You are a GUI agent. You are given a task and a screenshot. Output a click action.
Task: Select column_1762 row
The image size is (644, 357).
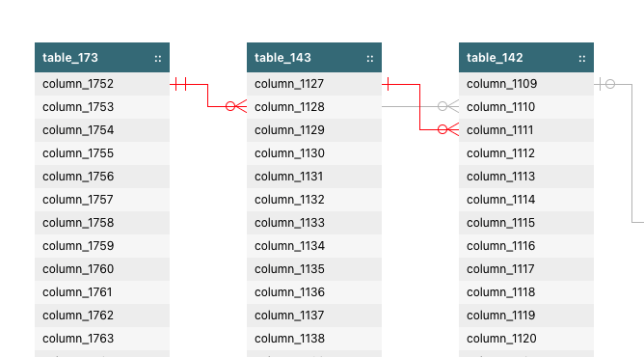[102, 316]
